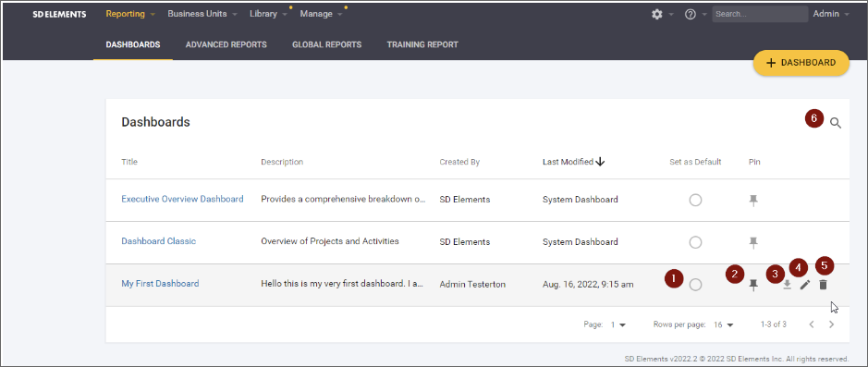Image resolution: width=868 pixels, height=367 pixels.
Task: Pin the Executive Overview Dashboard
Action: click(752, 201)
